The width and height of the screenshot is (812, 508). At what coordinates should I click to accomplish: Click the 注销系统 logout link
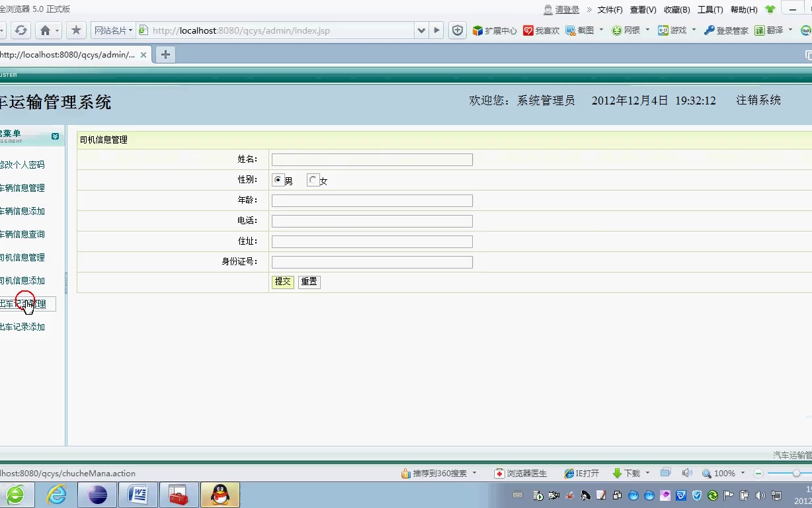758,100
